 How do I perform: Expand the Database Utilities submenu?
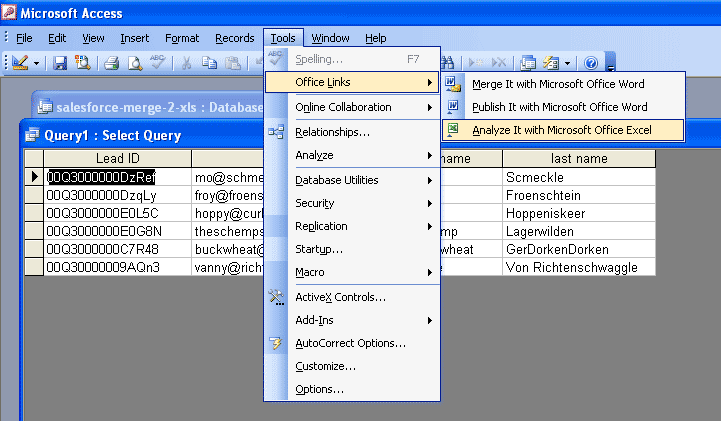pos(352,180)
